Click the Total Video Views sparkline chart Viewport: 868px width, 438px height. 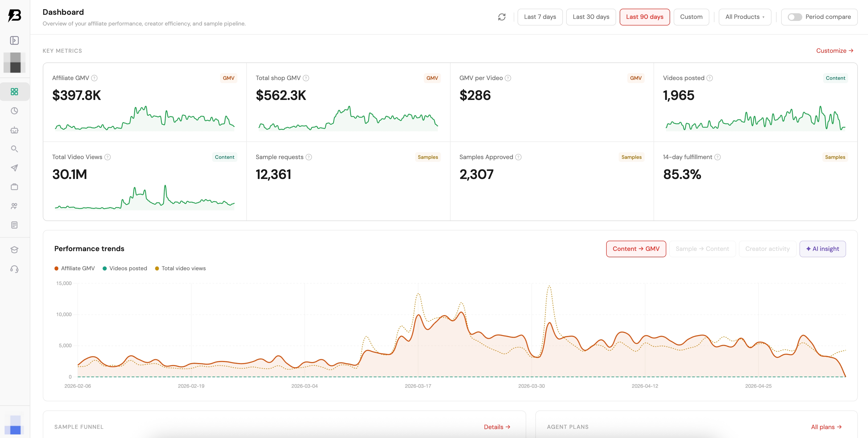[145, 198]
